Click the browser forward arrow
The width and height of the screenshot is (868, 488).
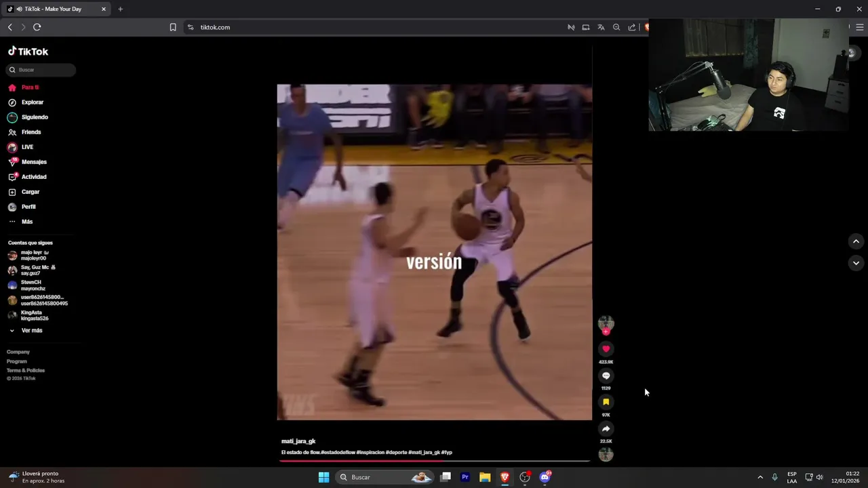[x=22, y=27]
